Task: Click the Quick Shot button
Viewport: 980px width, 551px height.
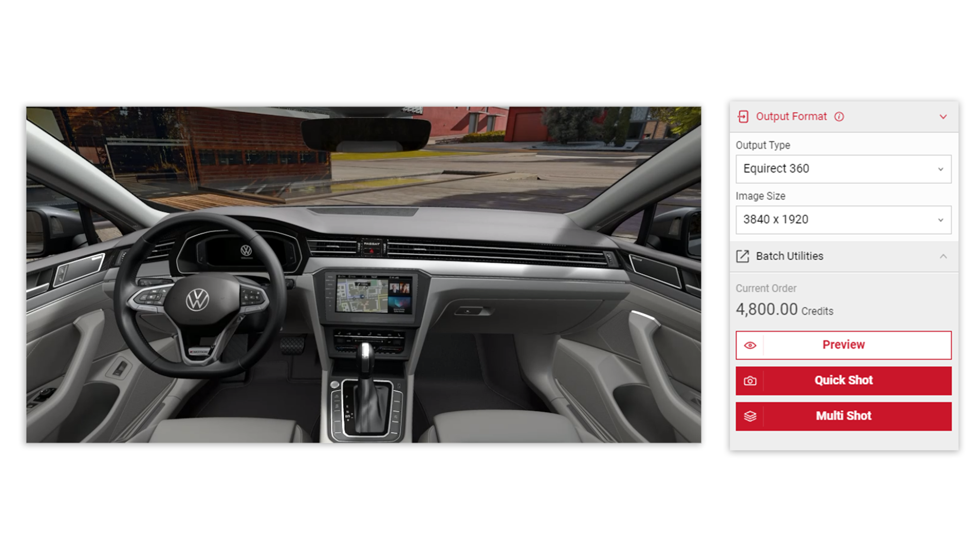Action: (843, 381)
